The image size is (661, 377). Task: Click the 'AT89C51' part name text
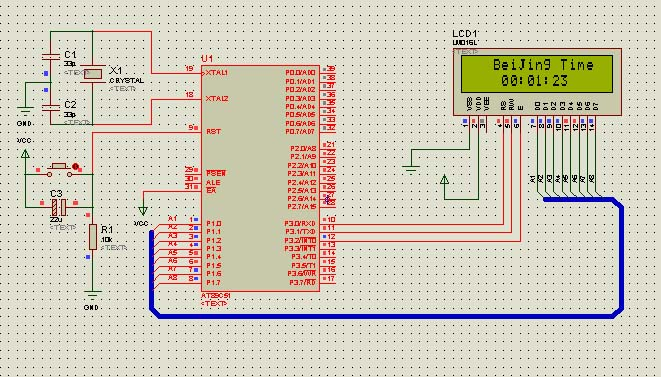point(215,296)
